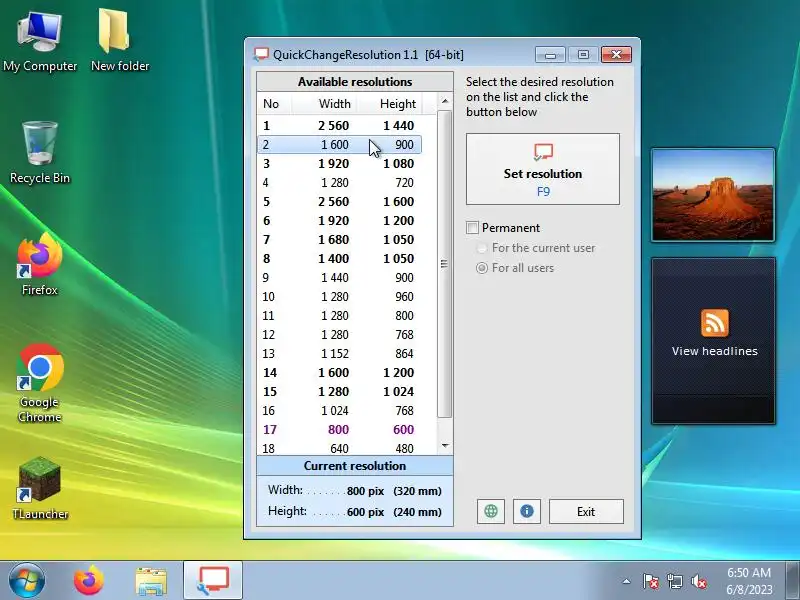Viewport: 800px width, 600px height.
Task: Click the muted volume tray icon
Action: (698, 581)
